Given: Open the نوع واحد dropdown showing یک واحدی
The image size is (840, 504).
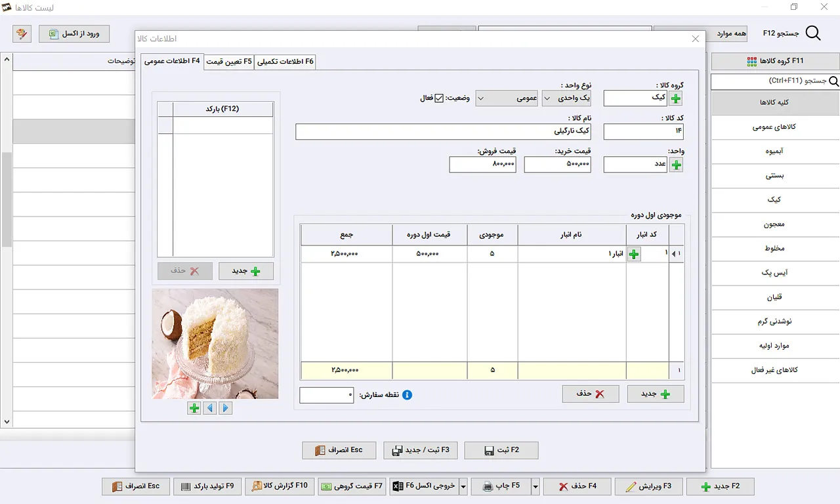Looking at the screenshot, I should pos(566,98).
